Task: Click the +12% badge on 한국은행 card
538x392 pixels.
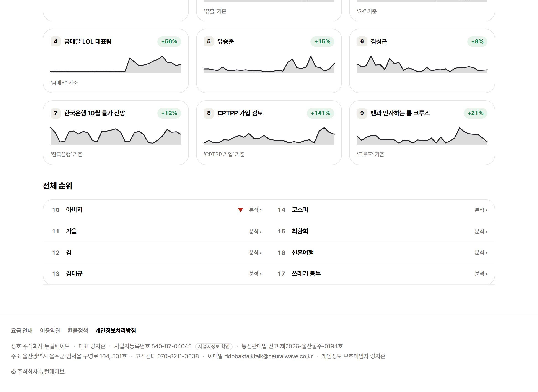Action: [169, 113]
